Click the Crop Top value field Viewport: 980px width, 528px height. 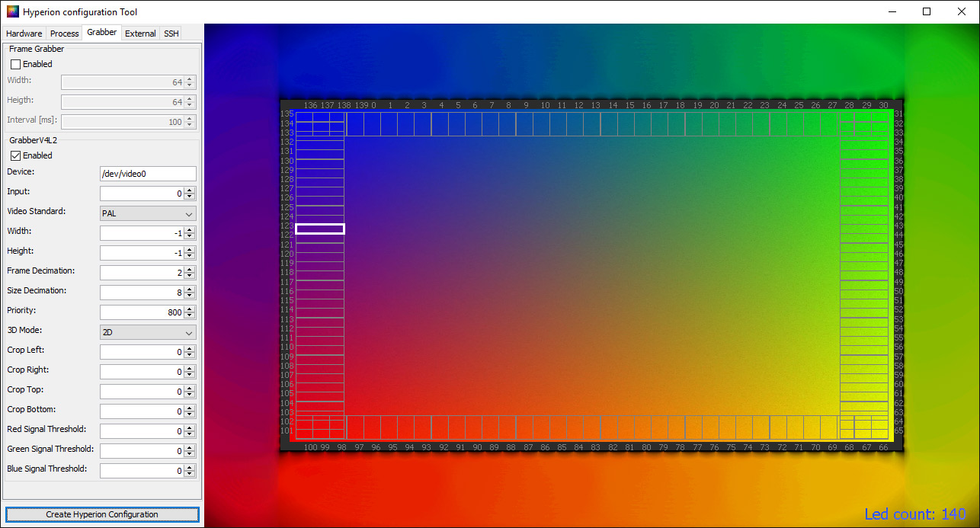142,392
